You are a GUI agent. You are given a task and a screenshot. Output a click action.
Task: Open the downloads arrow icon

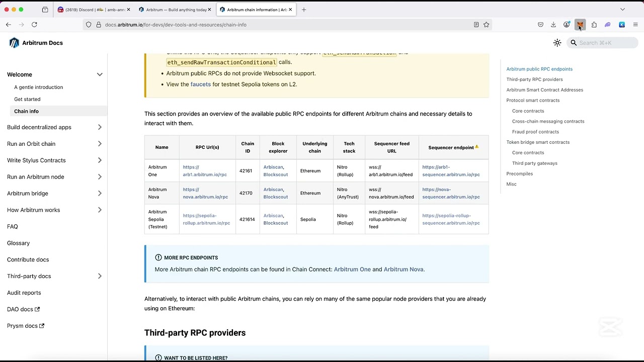point(553,25)
